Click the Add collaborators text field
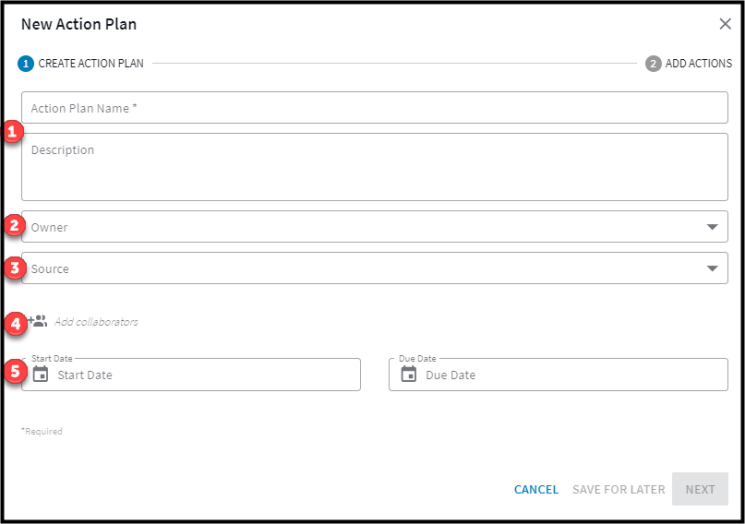 coord(96,322)
